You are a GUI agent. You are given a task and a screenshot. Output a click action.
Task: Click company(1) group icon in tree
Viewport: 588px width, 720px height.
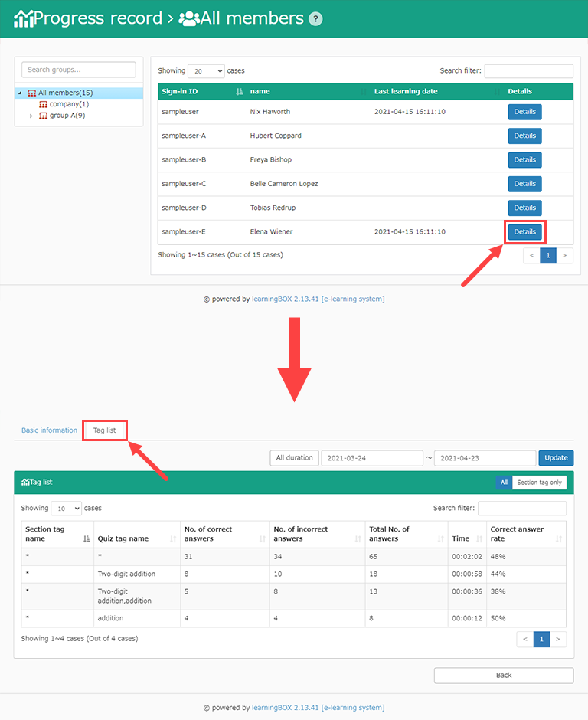[44, 104]
